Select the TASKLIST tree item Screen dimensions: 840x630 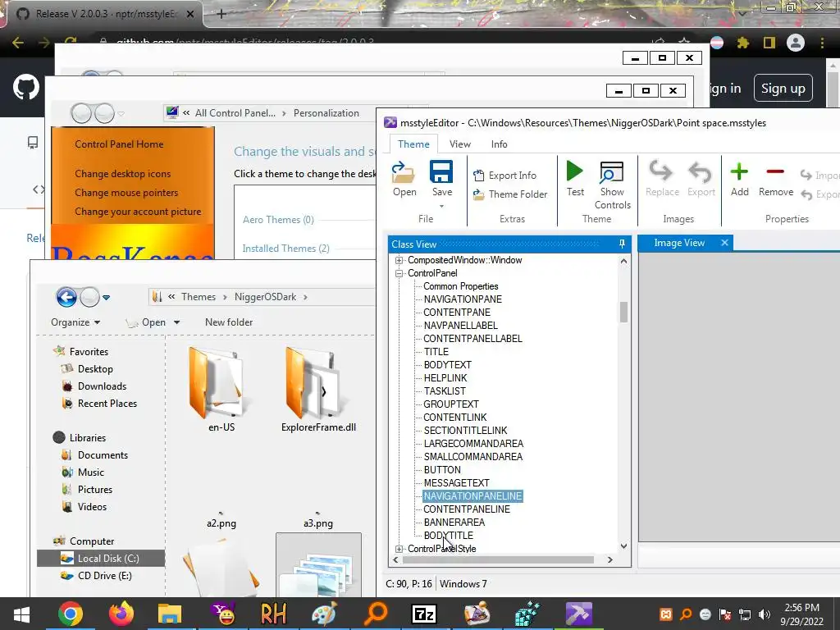click(445, 391)
